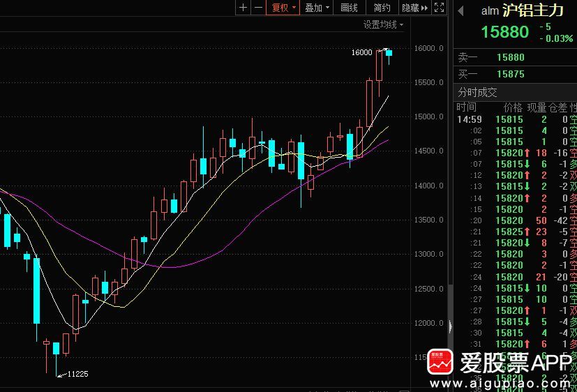Open the 叠加 overlay dropdown
Image resolution: width=577 pixels, height=392 pixels.
pos(317,8)
